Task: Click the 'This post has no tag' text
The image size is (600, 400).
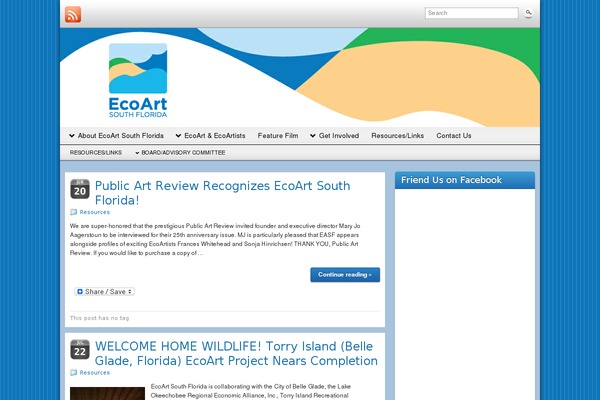Action: pos(99,318)
